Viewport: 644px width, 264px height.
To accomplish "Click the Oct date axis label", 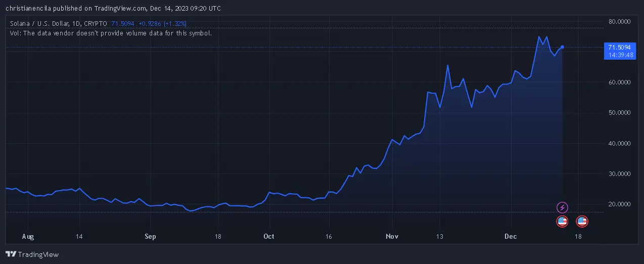I will [x=269, y=236].
